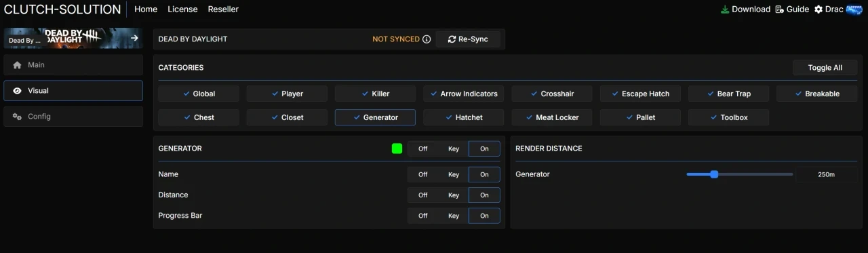Click the Toggle All button
Viewport: 868px width, 253px height.
pos(825,68)
